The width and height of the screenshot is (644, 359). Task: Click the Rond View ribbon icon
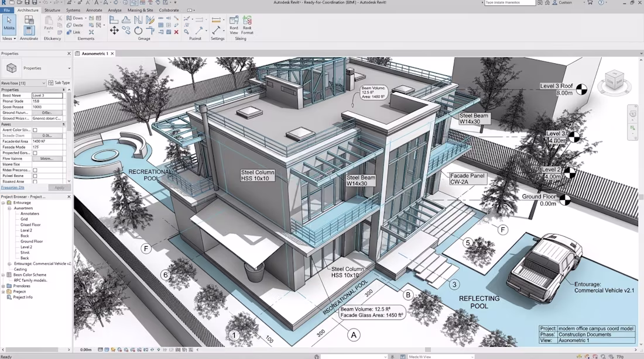pyautogui.click(x=234, y=25)
